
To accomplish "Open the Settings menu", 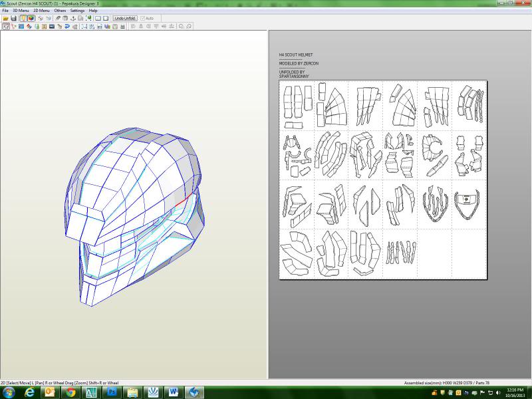I will pyautogui.click(x=77, y=11).
